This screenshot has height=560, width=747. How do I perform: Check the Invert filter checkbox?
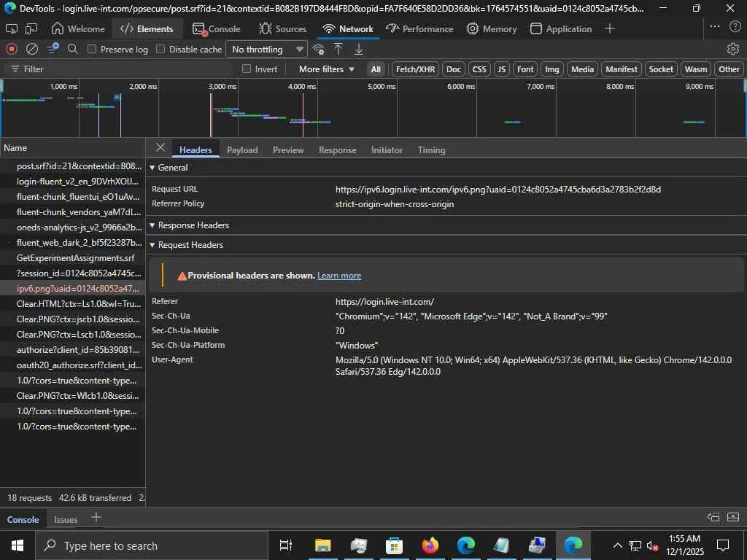[247, 69]
